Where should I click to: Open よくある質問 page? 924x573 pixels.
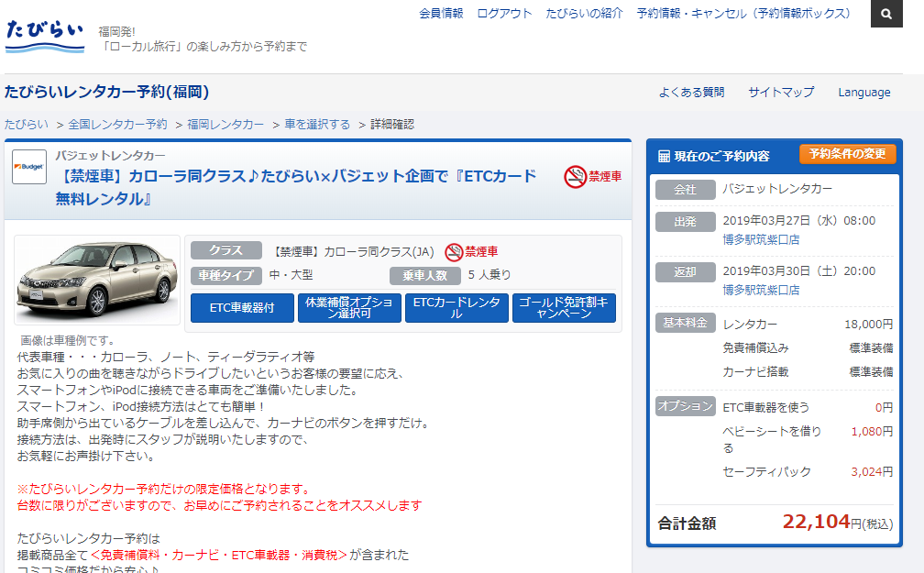pos(692,92)
